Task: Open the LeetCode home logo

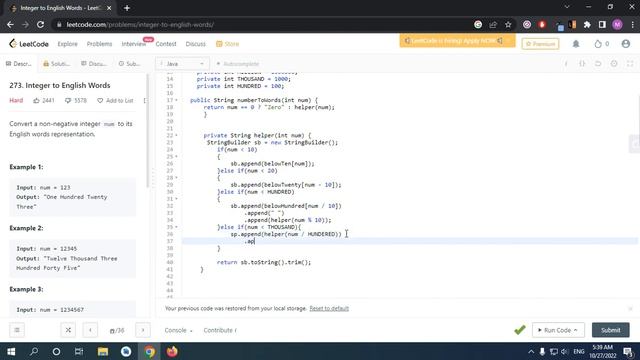Action: pos(29,44)
